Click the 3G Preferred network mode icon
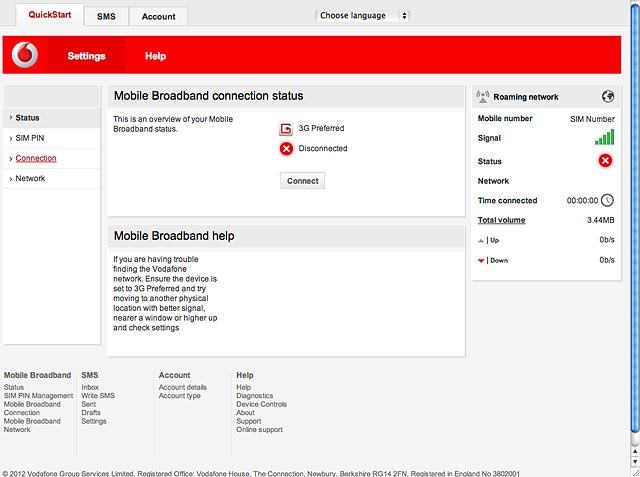 tap(286, 129)
